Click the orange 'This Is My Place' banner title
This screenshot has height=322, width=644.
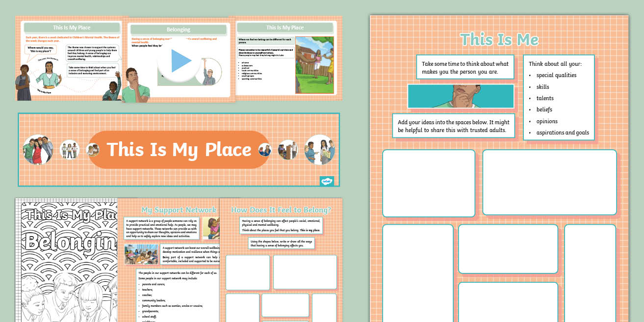coord(179,150)
